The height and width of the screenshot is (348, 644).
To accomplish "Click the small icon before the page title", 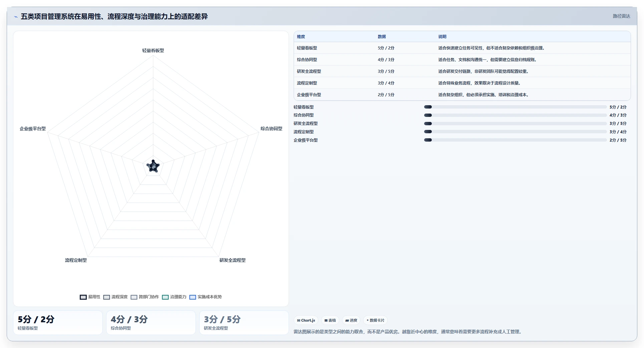I will click(x=16, y=17).
